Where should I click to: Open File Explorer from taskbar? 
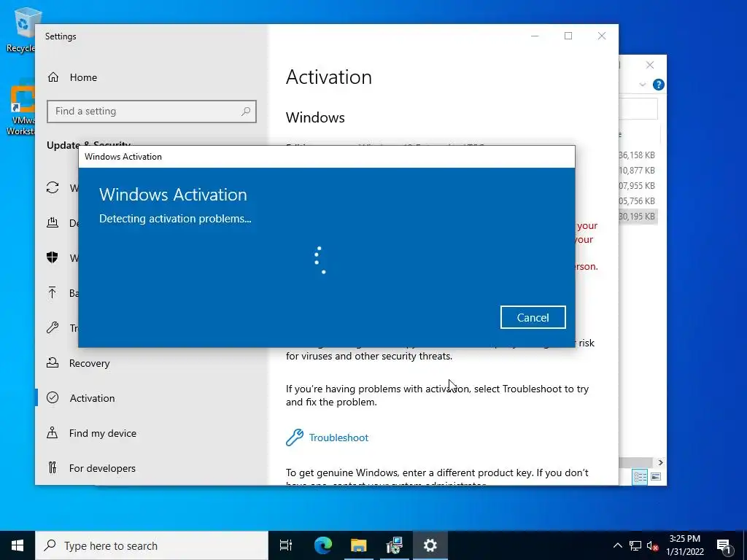click(358, 545)
